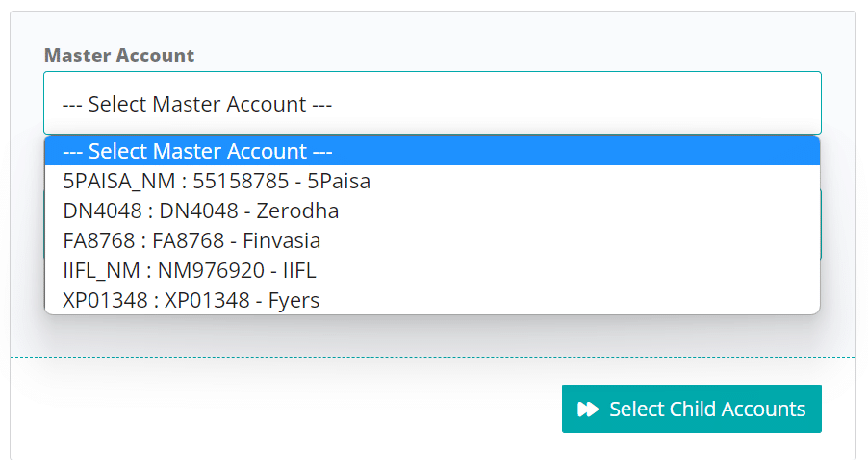Click the Select Child Accounts button
This screenshot has width=868, height=472.
coord(691,409)
